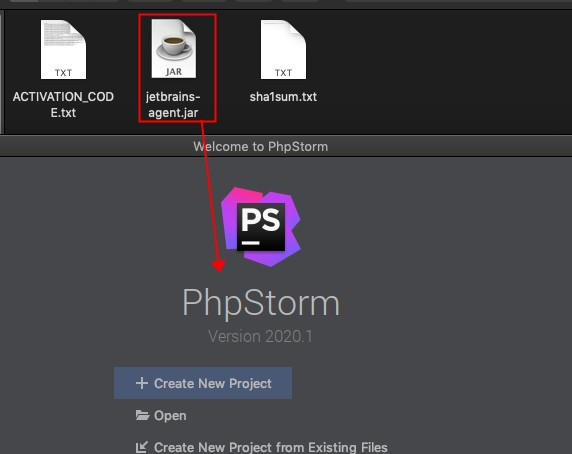Viewport: 572px width, 454px height.
Task: Click the Version 2020.1 label
Action: point(260,336)
